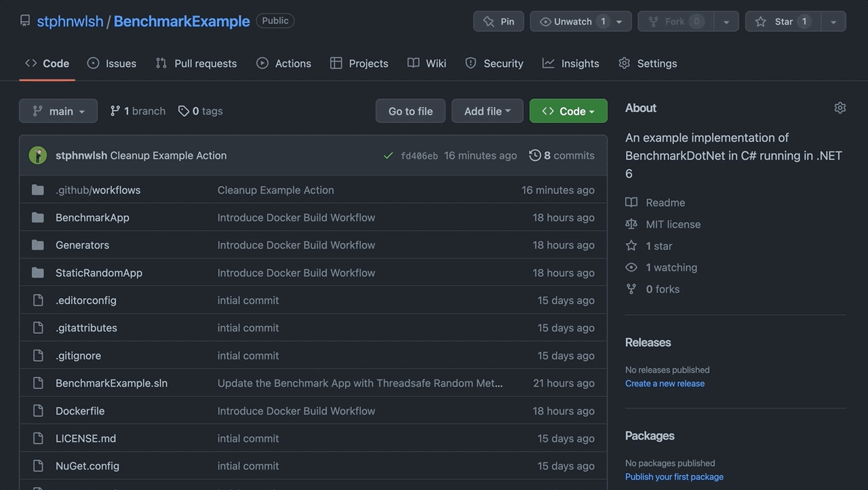The image size is (868, 490).
Task: Click Create a new release link
Action: click(665, 383)
